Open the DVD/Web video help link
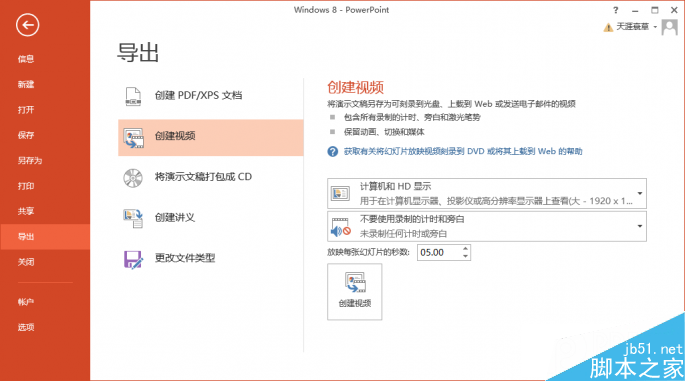685x381 pixels. tap(463, 152)
